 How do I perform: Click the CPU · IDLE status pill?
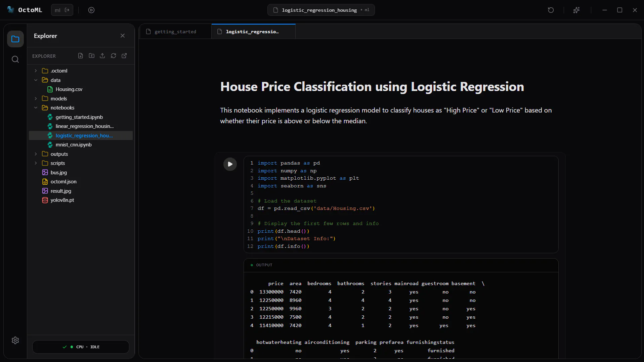[x=81, y=347]
